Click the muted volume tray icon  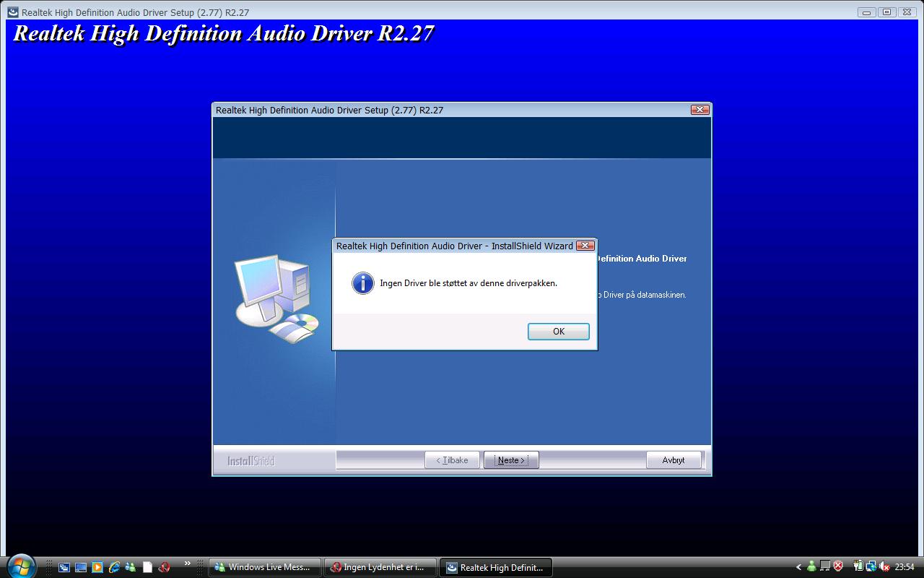point(884,567)
